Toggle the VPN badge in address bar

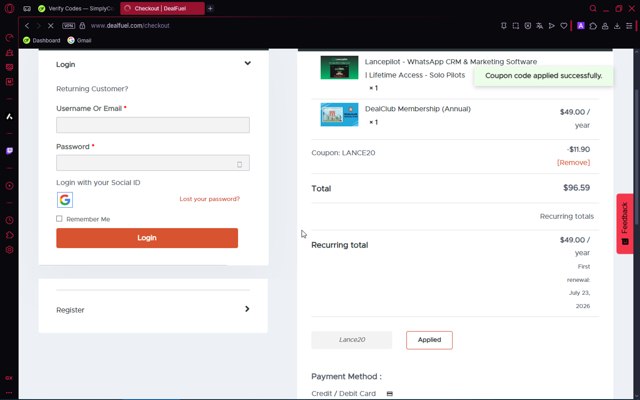[x=68, y=26]
